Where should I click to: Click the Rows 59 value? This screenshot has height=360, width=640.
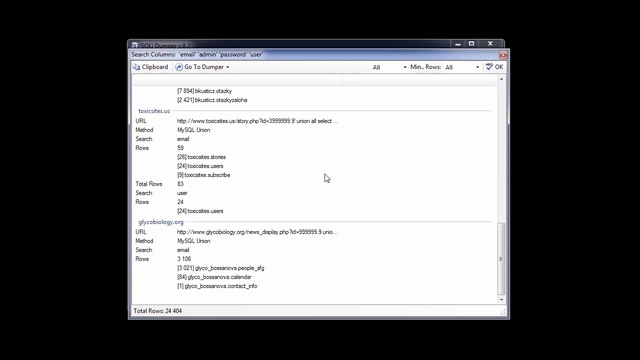pos(180,148)
